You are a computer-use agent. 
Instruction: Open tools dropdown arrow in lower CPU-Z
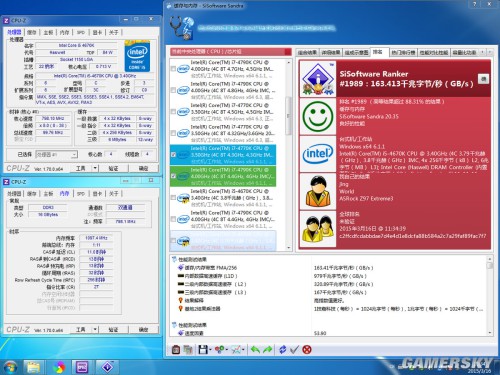[x=95, y=329]
